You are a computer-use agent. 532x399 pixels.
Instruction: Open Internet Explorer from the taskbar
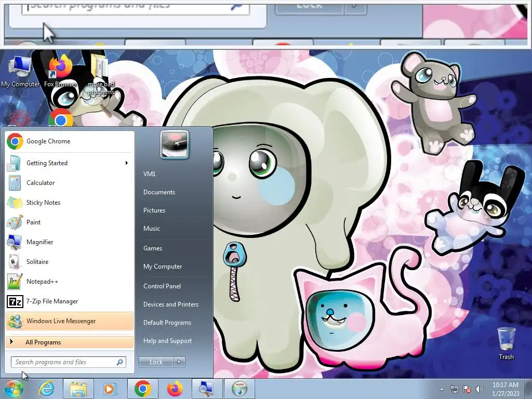46,389
